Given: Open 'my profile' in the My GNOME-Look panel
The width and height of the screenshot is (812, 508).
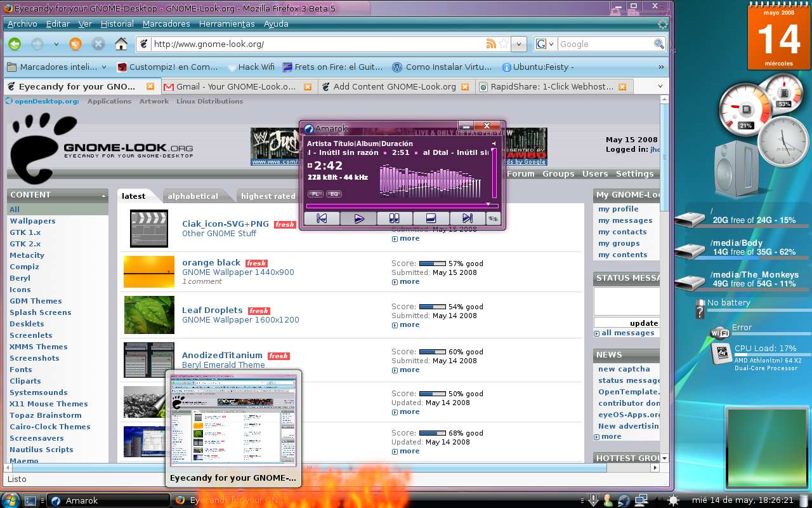Looking at the screenshot, I should coord(618,209).
